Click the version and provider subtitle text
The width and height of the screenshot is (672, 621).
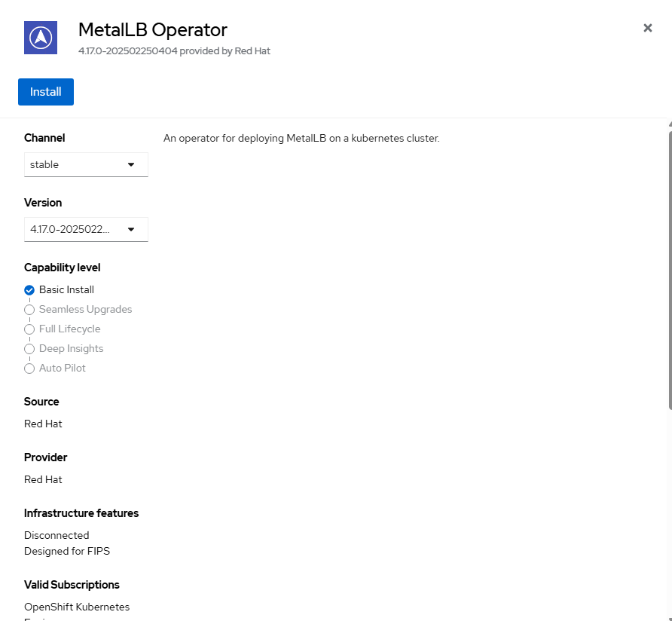coord(174,51)
